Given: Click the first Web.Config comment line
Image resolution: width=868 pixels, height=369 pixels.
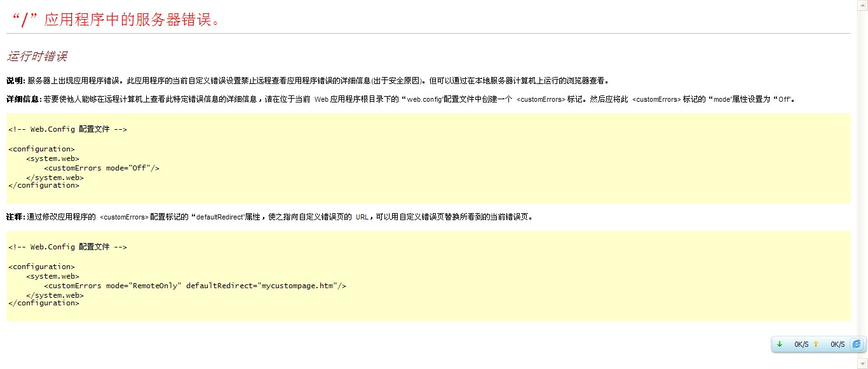Looking at the screenshot, I should point(67,129).
